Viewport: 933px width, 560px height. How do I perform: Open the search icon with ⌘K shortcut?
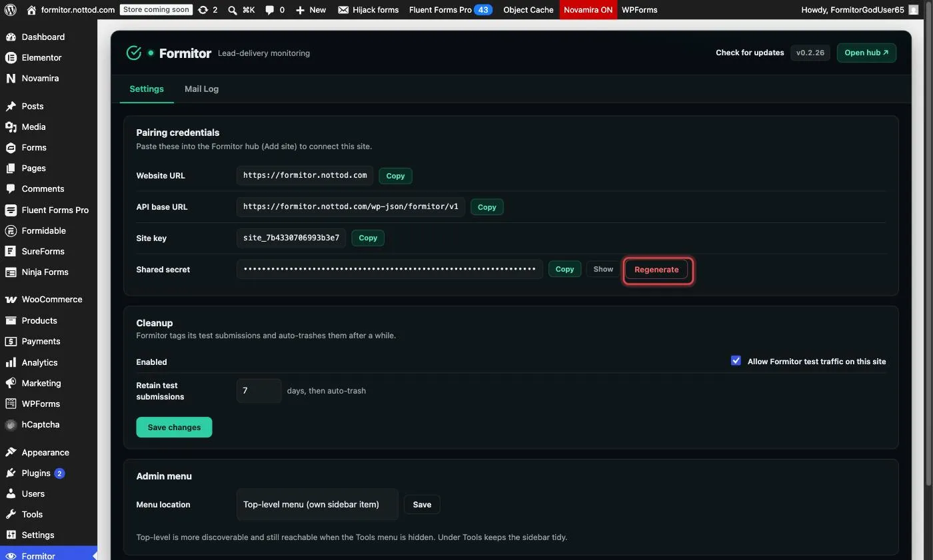click(x=232, y=10)
